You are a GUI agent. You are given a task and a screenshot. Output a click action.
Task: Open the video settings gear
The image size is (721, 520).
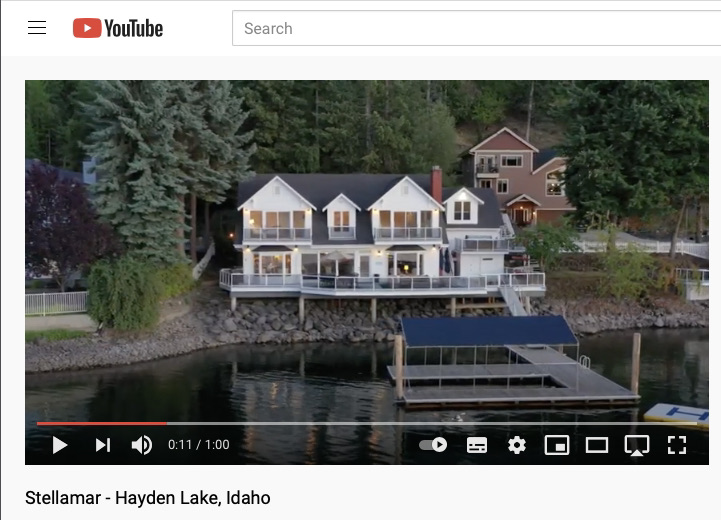coord(517,445)
